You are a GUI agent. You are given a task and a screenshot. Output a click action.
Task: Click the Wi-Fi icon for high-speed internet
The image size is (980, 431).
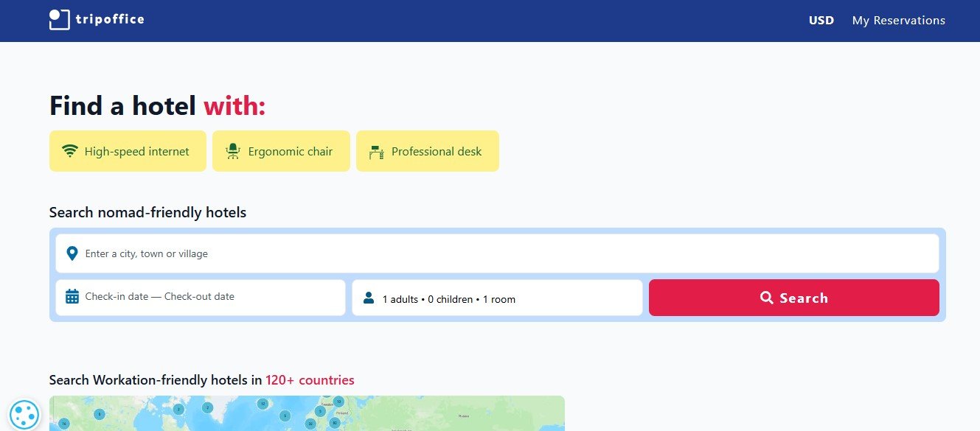coord(70,151)
